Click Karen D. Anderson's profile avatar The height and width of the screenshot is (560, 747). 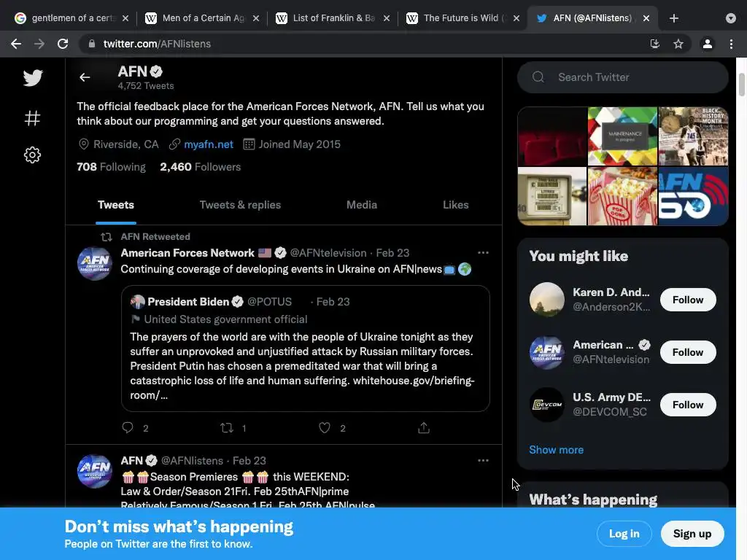[547, 300]
